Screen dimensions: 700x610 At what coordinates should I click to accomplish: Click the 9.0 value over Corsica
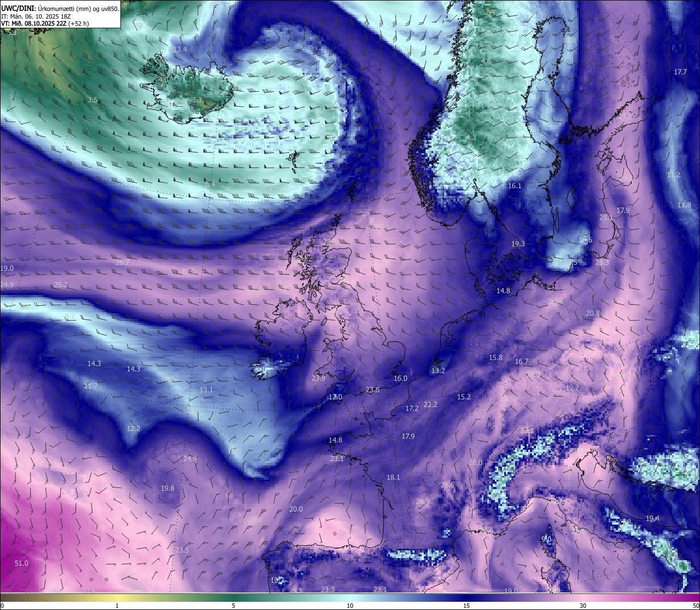[546, 539]
